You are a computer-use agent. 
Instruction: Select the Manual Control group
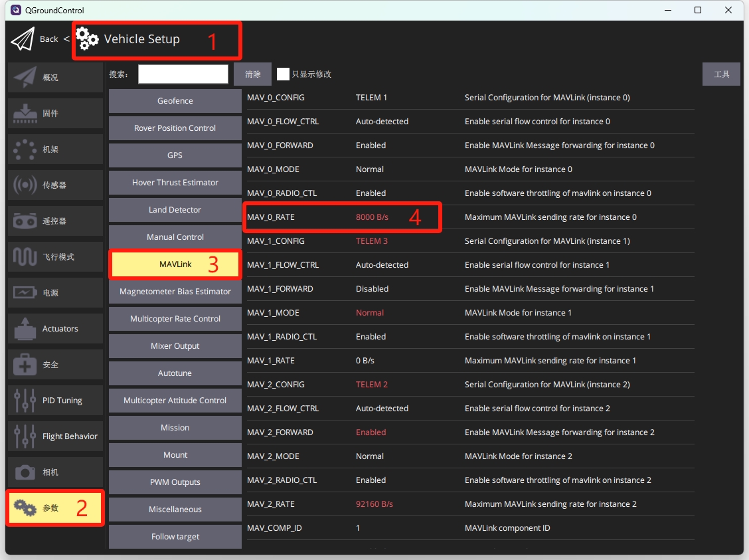175,237
